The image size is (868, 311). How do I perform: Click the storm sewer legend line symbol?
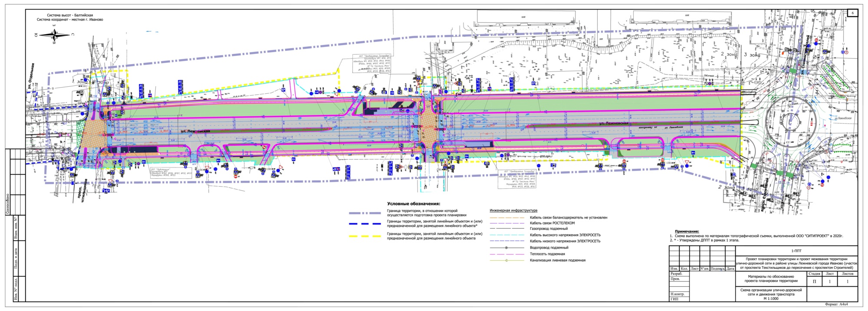[x=506, y=261]
